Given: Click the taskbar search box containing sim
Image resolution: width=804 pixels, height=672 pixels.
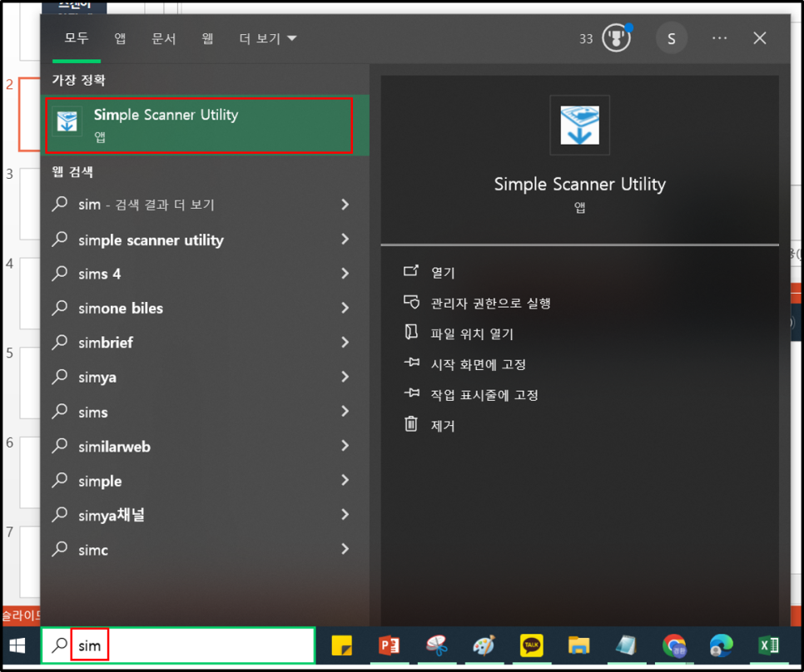Looking at the screenshot, I should click(191, 645).
